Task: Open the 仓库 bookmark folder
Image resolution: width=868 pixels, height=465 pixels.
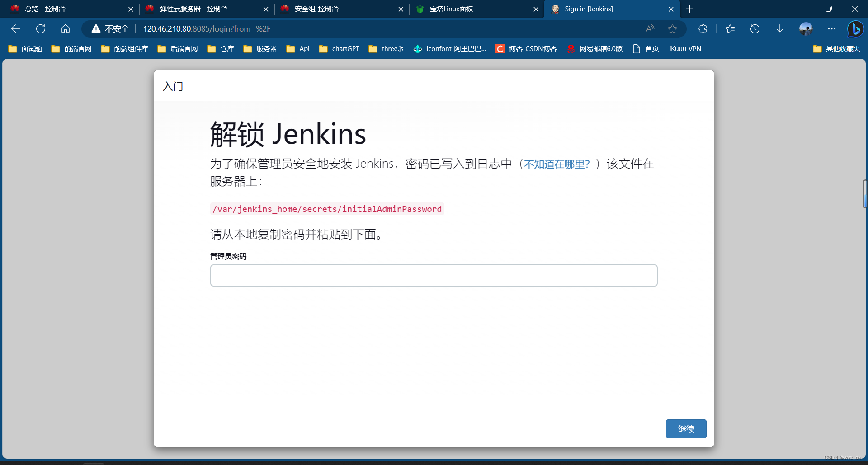Action: pyautogui.click(x=221, y=49)
